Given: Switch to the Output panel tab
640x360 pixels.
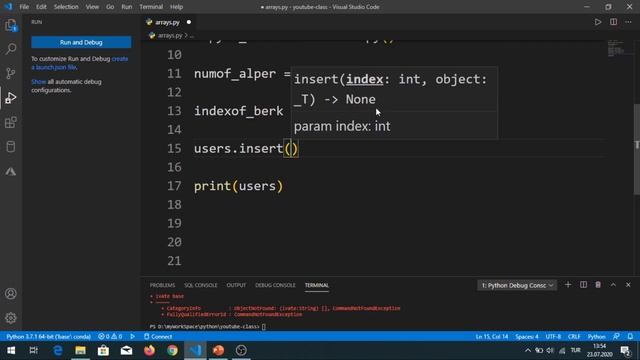Looking at the screenshot, I should [x=236, y=285].
